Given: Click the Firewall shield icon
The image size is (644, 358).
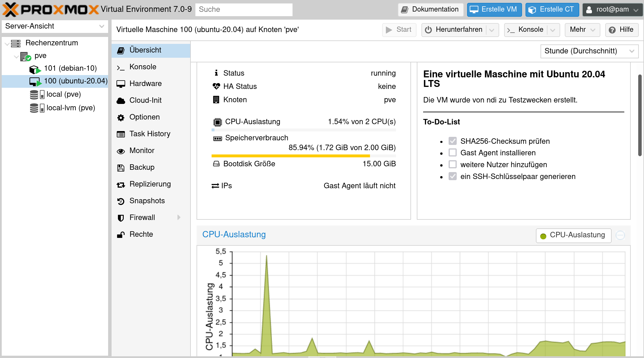Looking at the screenshot, I should coord(121,218).
